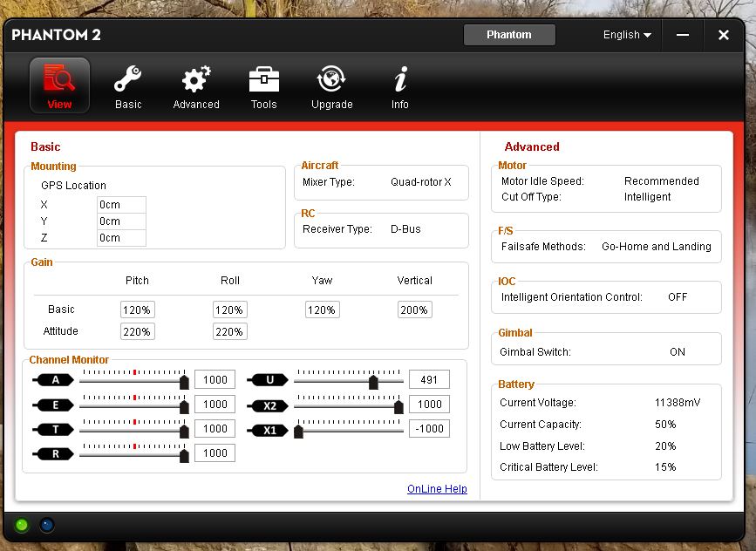756x551 pixels.
Task: Open the Upgrade globe section
Action: pos(331,87)
